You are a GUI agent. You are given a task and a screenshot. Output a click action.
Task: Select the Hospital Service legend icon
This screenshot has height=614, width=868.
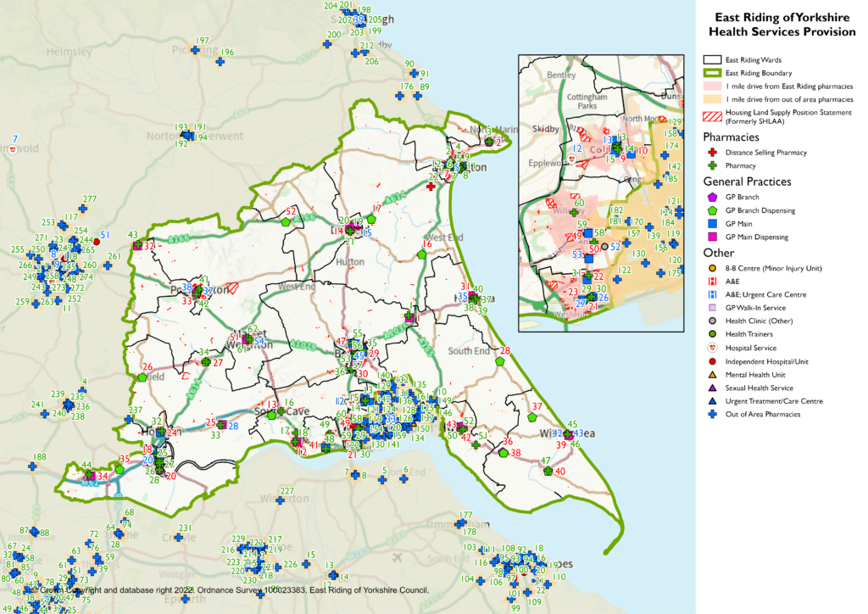tap(713, 348)
